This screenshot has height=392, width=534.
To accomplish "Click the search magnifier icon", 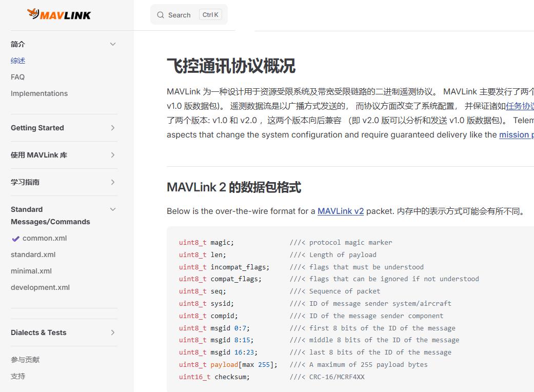I will (x=161, y=15).
